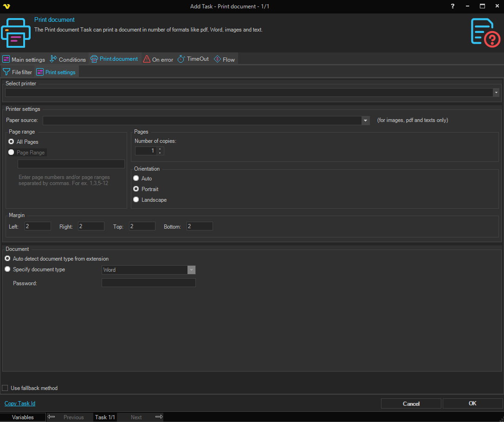Expand the Select printer dropdown
This screenshot has height=422, width=504.
click(496, 93)
